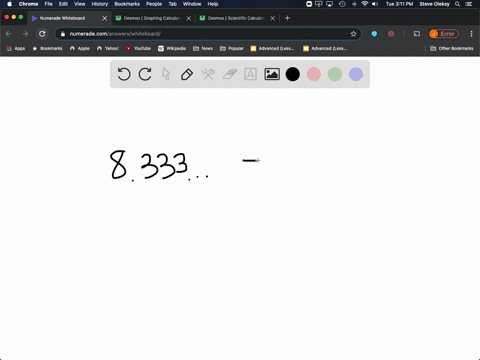Close the Desmos Scientific Calculator tab

pyautogui.click(x=273, y=18)
